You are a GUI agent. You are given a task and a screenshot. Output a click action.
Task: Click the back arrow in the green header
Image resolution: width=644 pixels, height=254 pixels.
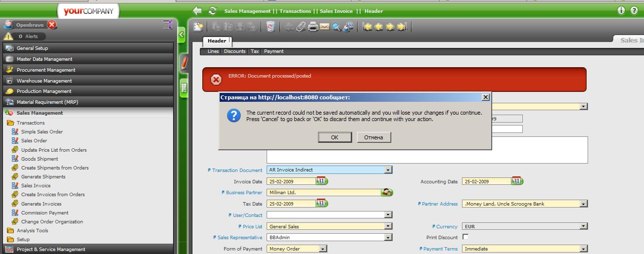tap(197, 10)
